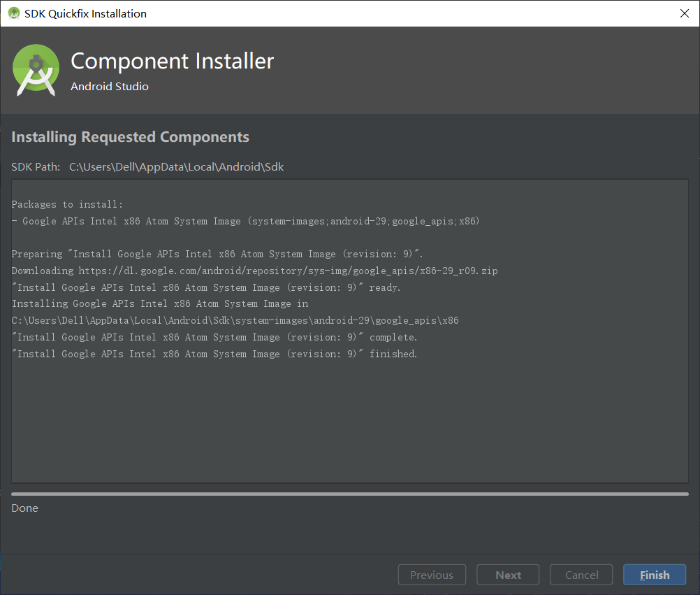This screenshot has width=700, height=595.
Task: Click the Finish button
Action: click(655, 575)
